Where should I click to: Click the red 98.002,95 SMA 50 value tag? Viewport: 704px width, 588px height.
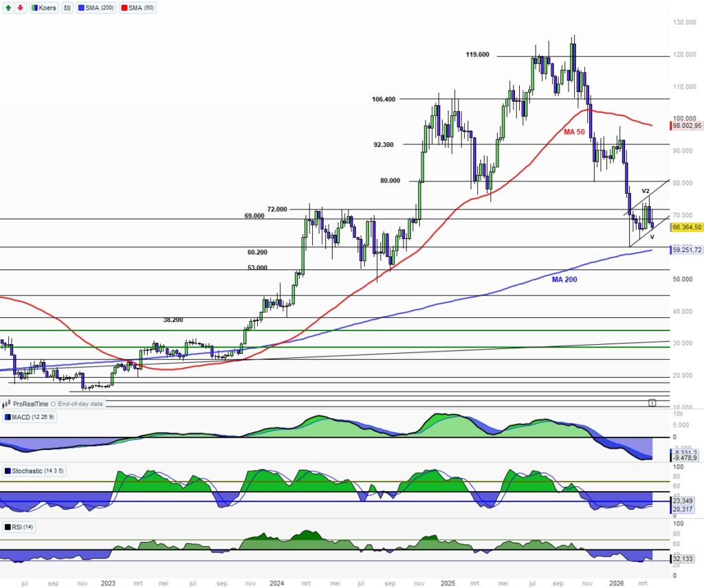click(x=686, y=126)
